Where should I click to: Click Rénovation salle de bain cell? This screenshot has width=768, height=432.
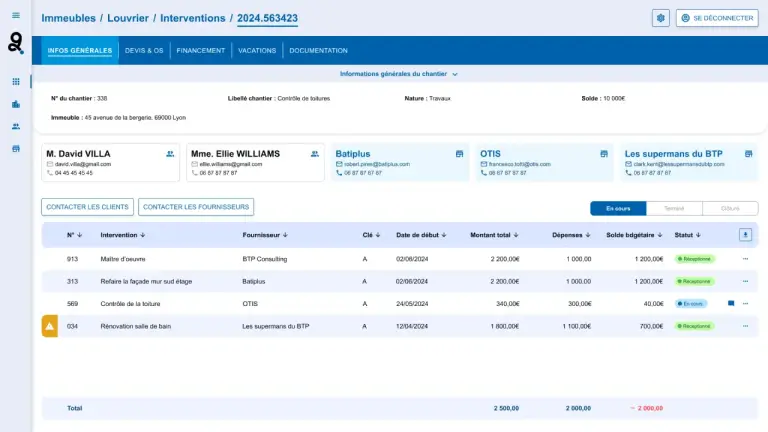click(x=136, y=326)
